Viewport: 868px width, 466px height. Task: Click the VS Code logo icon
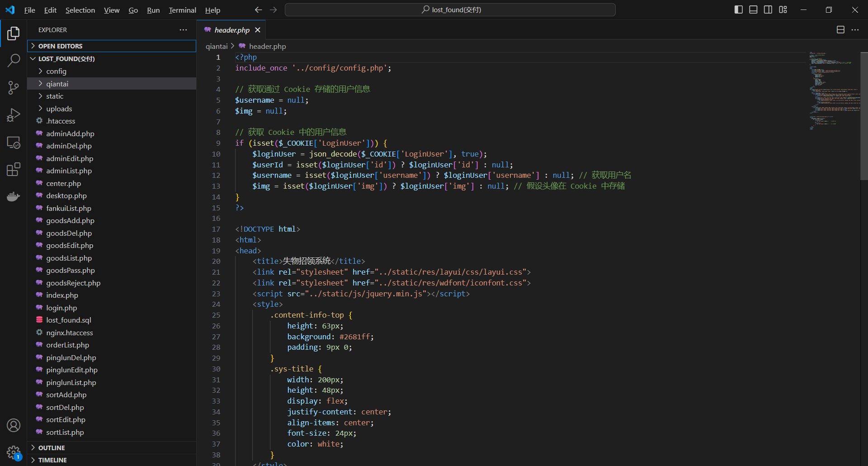pos(10,10)
